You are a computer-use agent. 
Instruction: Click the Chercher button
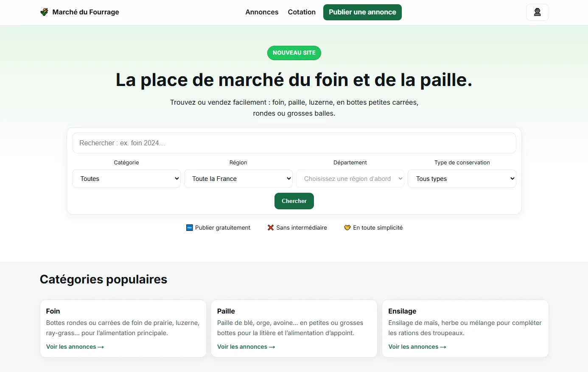pos(294,201)
